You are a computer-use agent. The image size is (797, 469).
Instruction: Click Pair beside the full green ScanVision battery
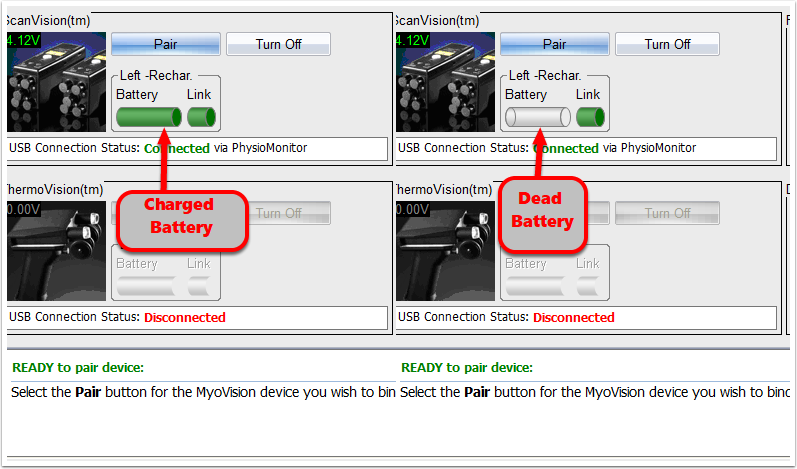(166, 44)
